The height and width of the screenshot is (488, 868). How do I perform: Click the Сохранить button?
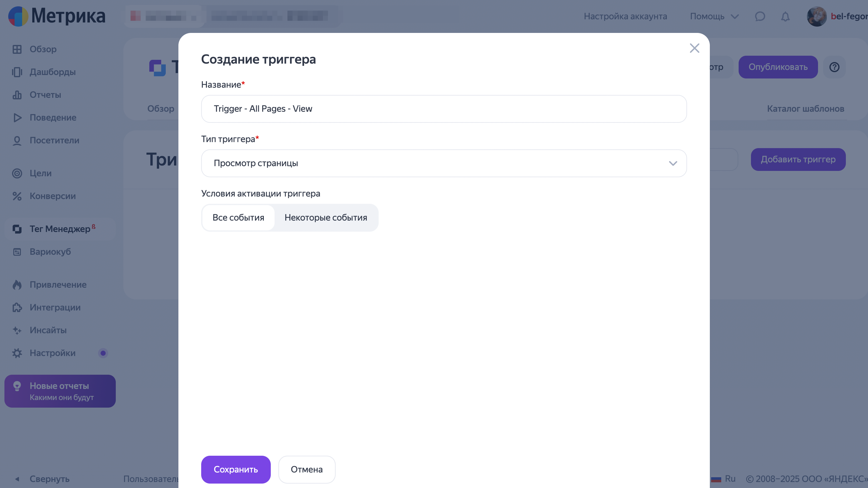(236, 469)
